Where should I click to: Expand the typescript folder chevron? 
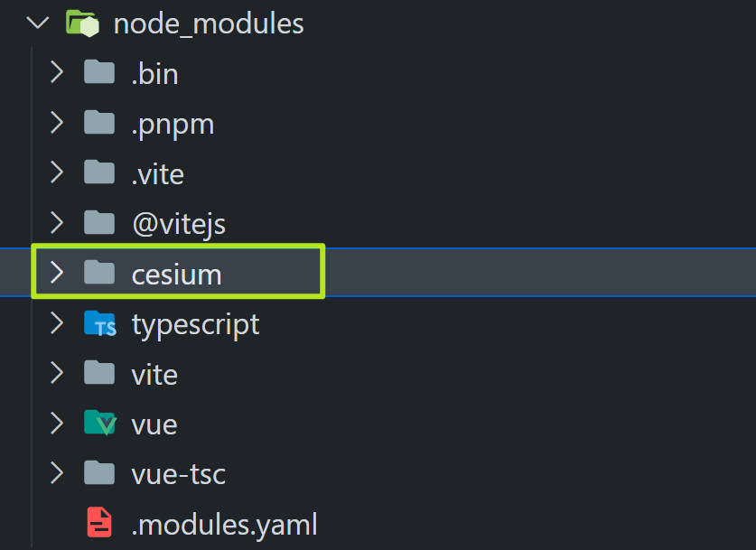57,323
